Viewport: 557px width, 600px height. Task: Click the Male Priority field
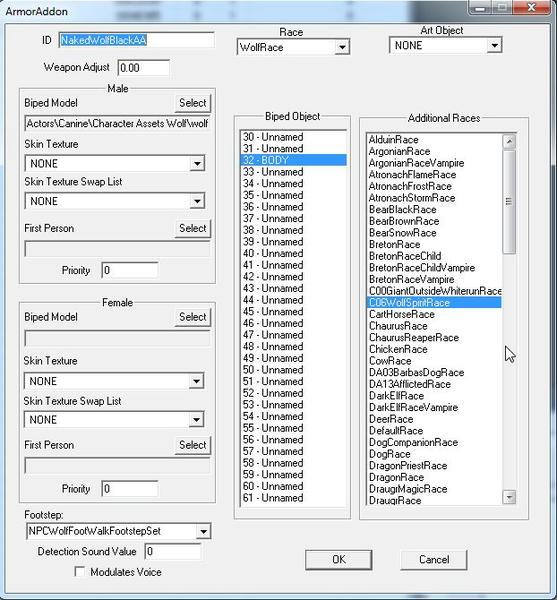pyautogui.click(x=130, y=271)
